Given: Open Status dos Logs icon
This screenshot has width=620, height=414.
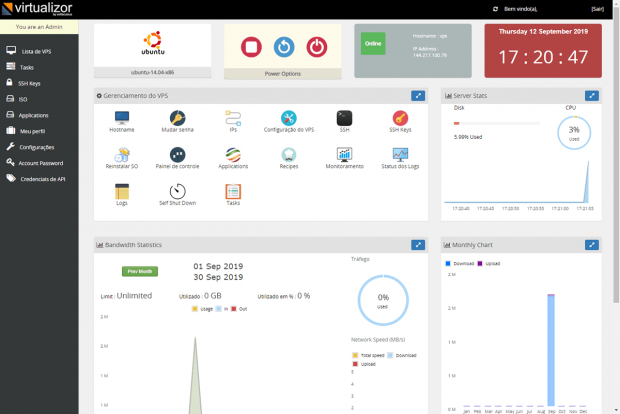Looking at the screenshot, I should (x=400, y=155).
